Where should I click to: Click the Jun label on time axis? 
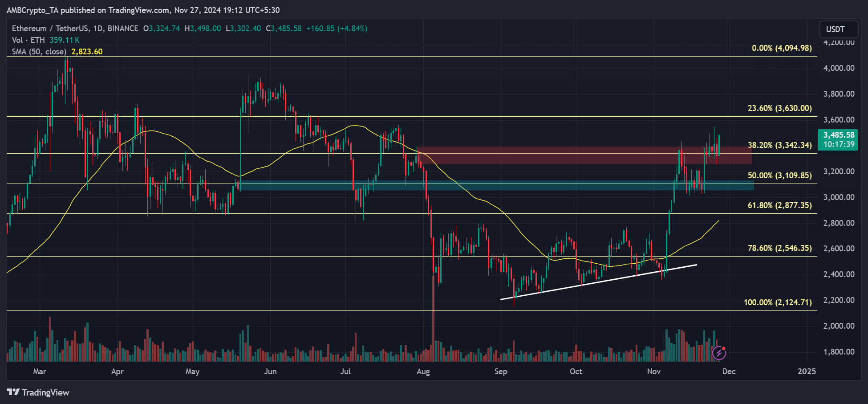(270, 371)
